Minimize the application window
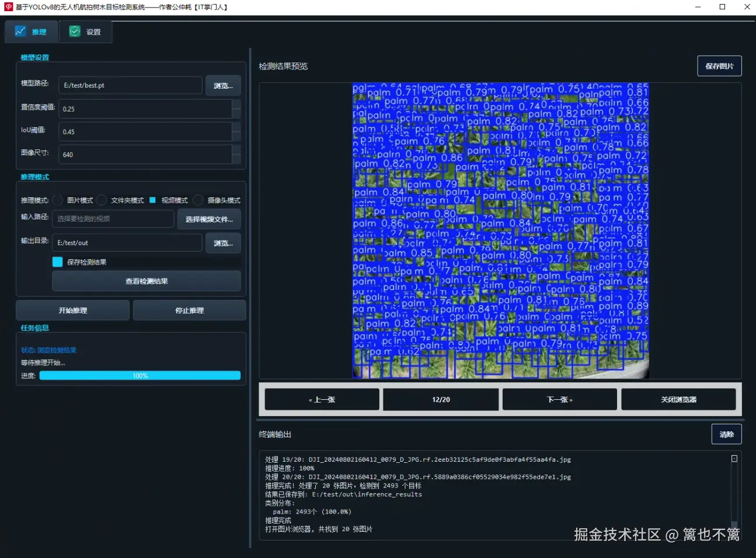The width and height of the screenshot is (756, 558). [x=698, y=7]
